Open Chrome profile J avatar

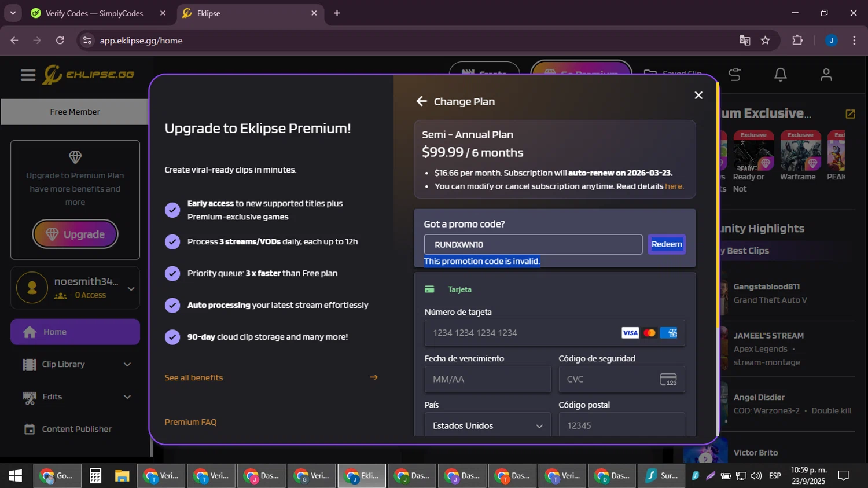(832, 41)
